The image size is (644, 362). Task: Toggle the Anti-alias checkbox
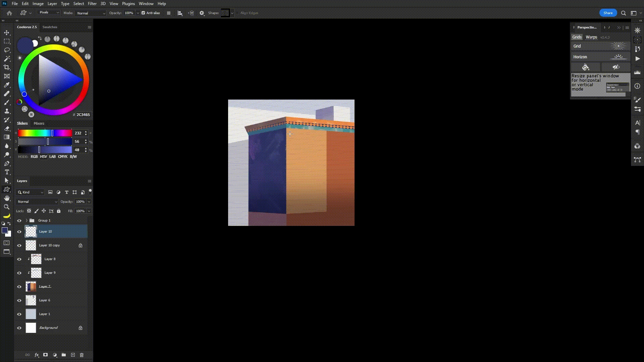click(144, 13)
